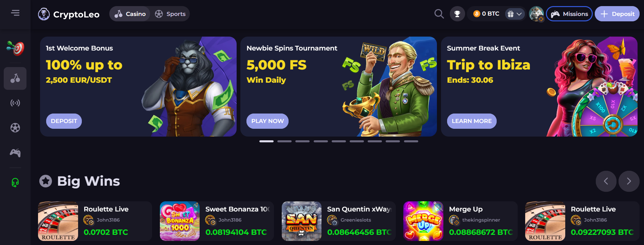Open the soccer ball sports icon in the sidebar
This screenshot has height=245, width=644.
click(15, 128)
